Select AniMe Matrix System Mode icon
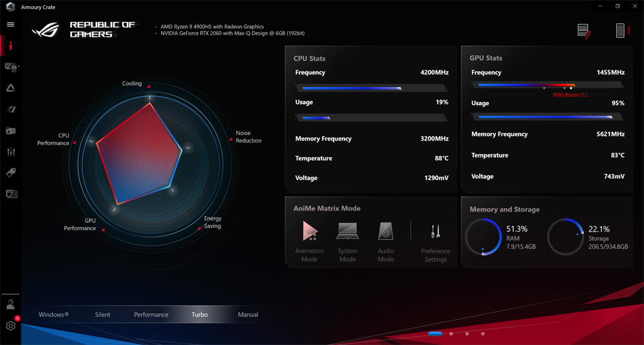This screenshot has width=644, height=345. click(348, 231)
